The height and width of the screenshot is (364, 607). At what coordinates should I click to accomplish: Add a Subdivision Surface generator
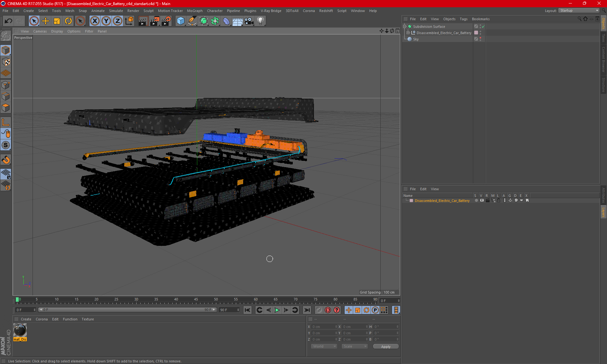tap(204, 21)
